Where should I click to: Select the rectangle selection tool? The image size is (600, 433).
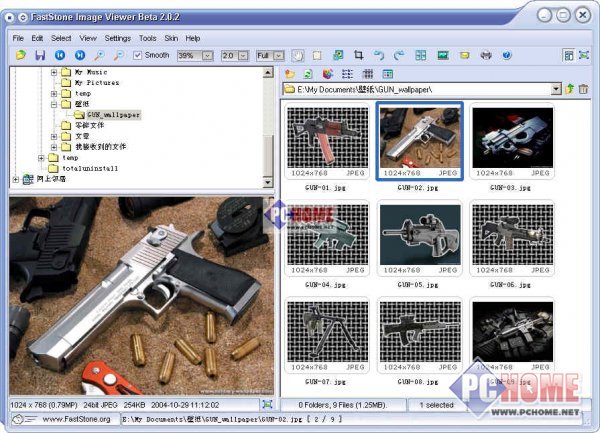(x=317, y=55)
